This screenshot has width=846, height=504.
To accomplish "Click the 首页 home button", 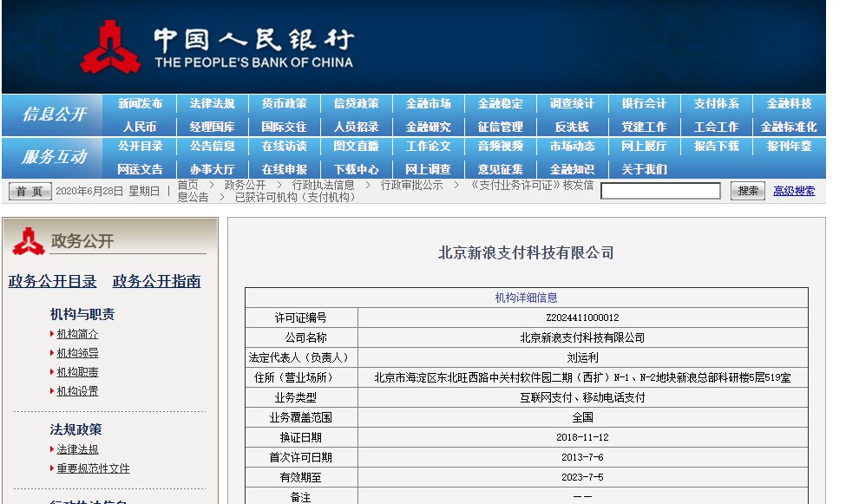I will (x=30, y=191).
